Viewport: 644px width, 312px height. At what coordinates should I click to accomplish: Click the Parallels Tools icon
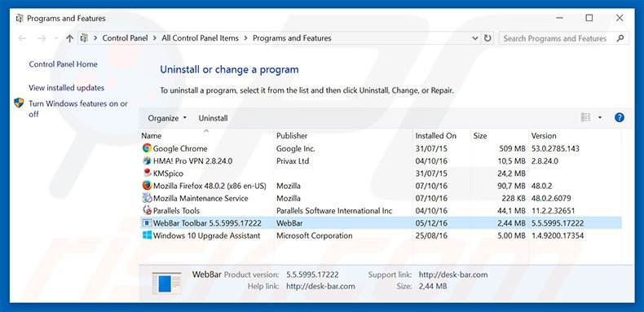(x=147, y=211)
